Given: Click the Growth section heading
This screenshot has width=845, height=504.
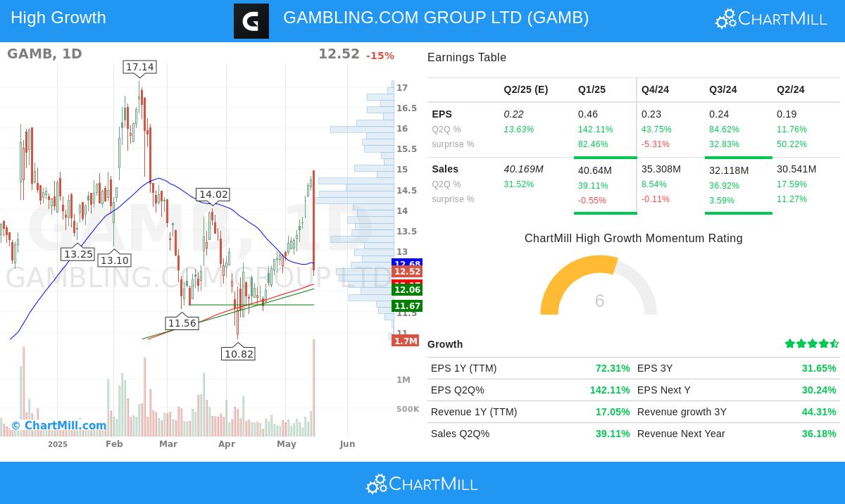Looking at the screenshot, I should [x=445, y=344].
